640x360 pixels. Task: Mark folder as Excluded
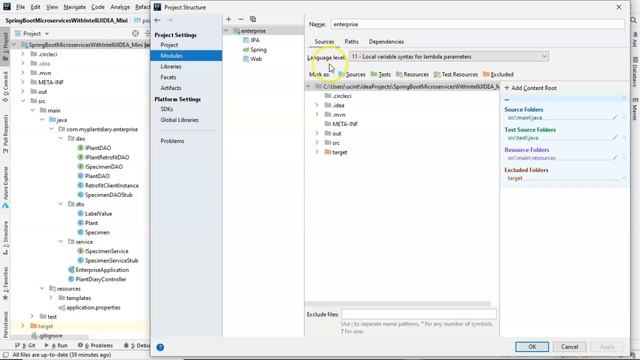click(498, 74)
